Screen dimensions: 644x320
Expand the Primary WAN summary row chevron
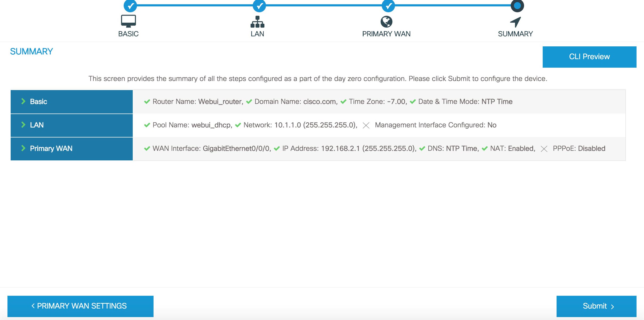23,148
